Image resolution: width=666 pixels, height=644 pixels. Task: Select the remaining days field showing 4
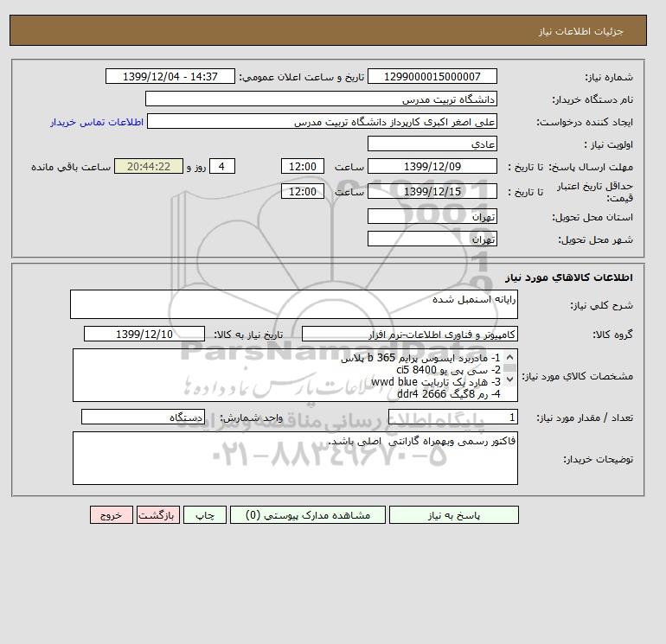pos(221,167)
